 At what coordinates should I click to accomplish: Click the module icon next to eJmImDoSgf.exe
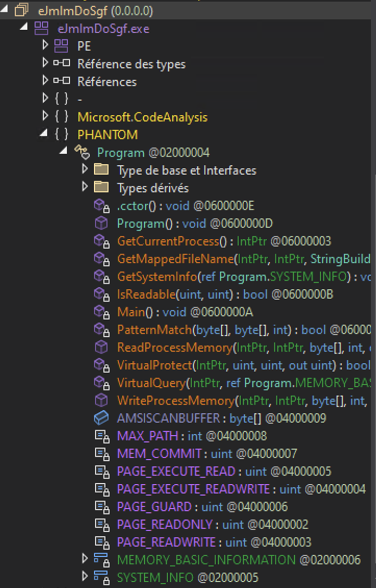tap(41, 28)
